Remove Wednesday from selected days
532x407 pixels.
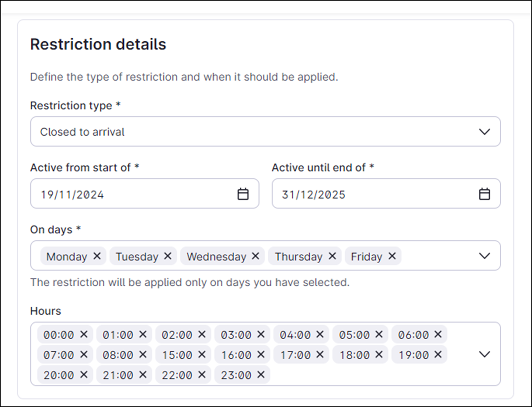[x=255, y=256]
